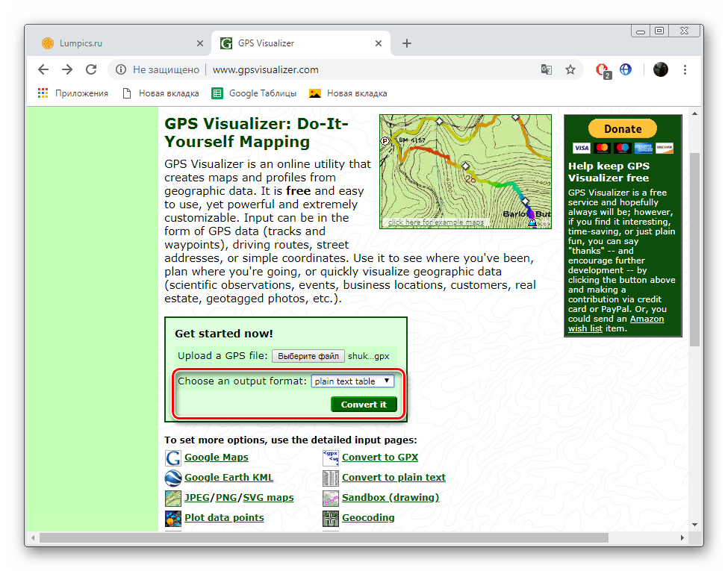Click the horizontal scrollbar right arrow
The image size is (728, 571).
(682, 537)
